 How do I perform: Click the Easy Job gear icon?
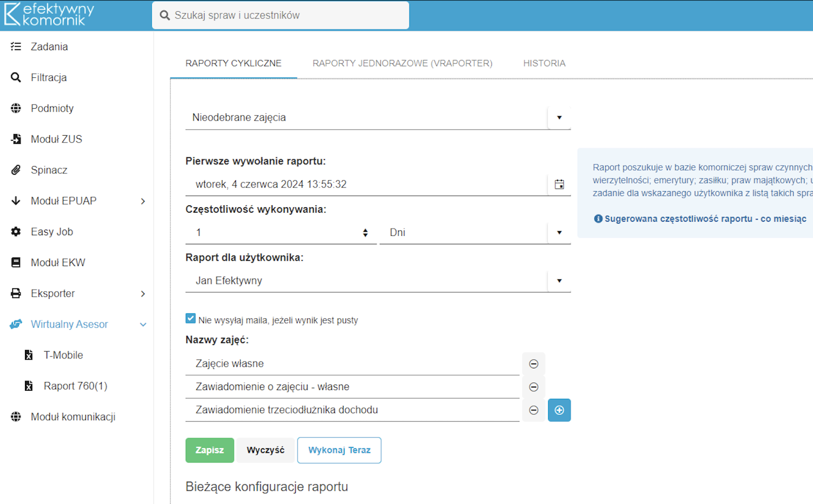16,232
